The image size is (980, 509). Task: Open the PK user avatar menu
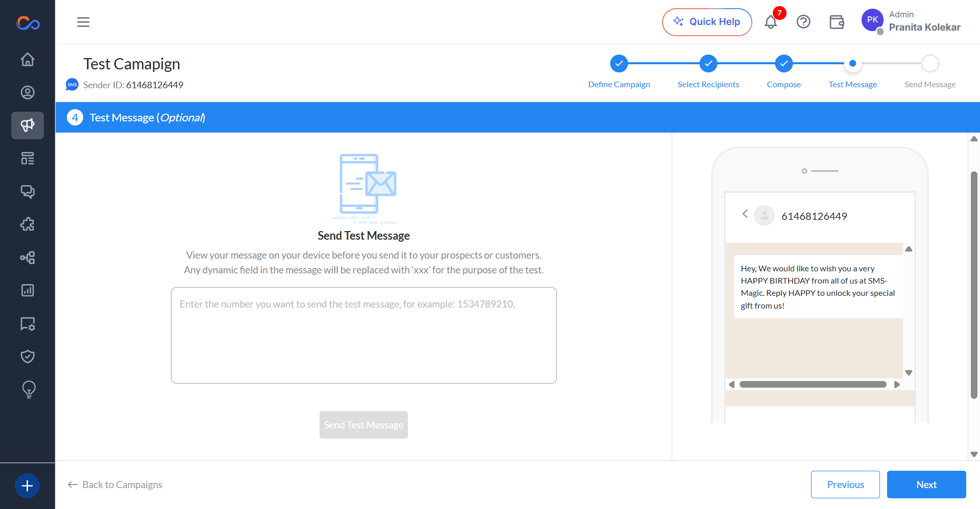[x=872, y=20]
